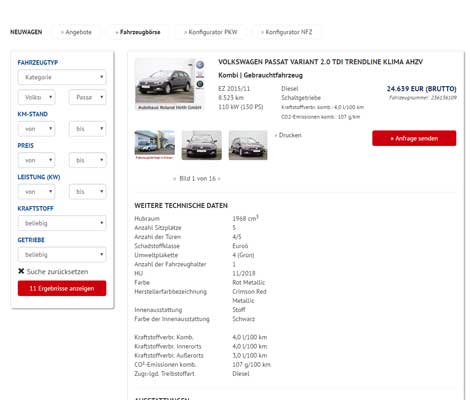Image resolution: width=470 pixels, height=400 pixels.
Task: Click the 'Fahrzeugnummer' text
Action: coord(423,98)
